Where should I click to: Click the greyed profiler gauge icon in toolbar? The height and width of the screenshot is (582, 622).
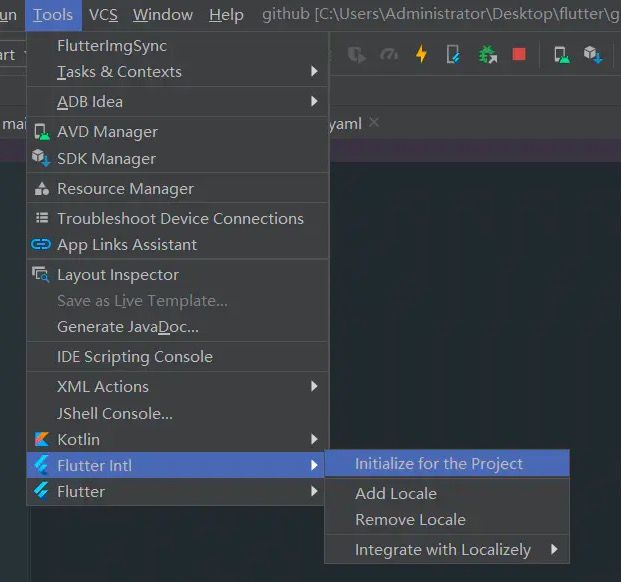click(x=389, y=54)
